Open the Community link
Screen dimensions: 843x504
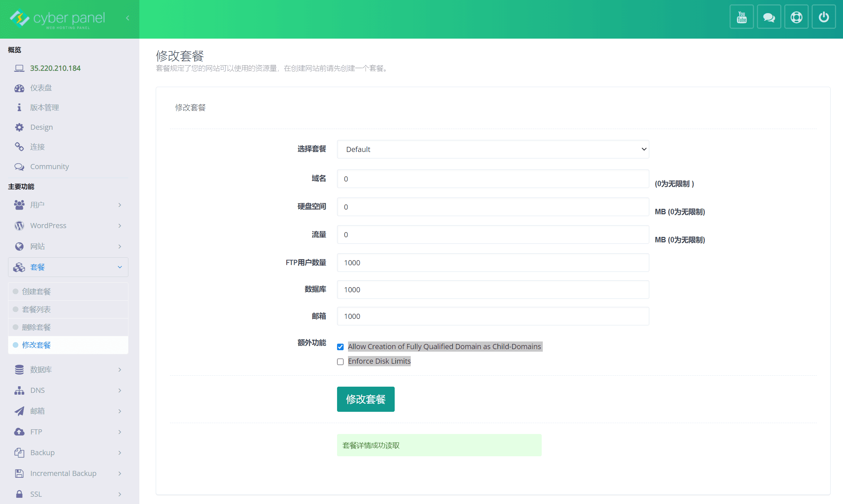click(49, 167)
